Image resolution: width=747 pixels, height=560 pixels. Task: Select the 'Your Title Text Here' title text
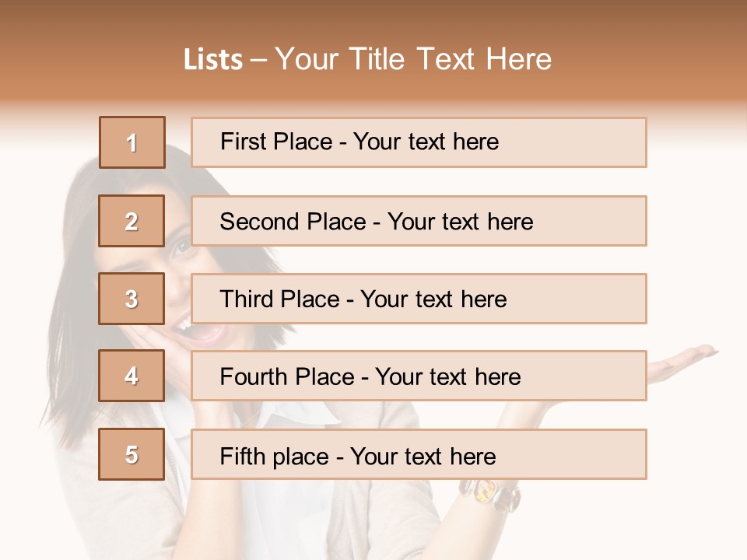(413, 59)
